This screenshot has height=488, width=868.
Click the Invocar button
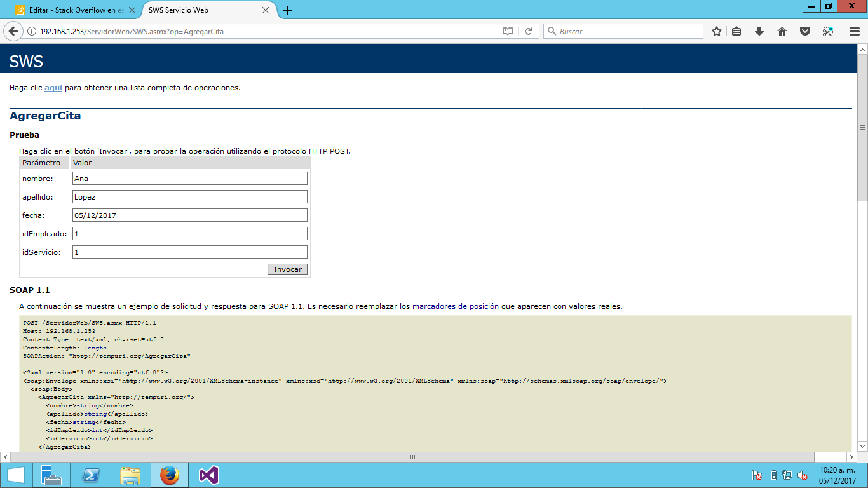pyautogui.click(x=288, y=269)
